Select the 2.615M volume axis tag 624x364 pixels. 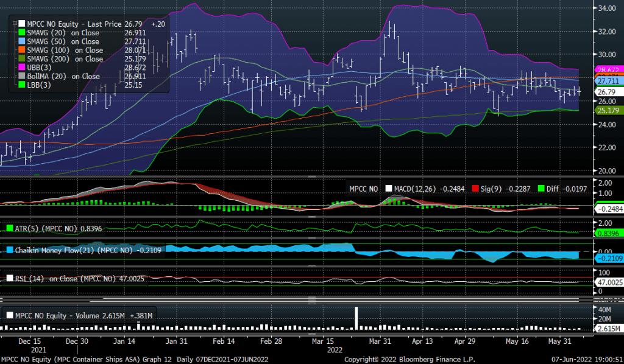(x=609, y=329)
